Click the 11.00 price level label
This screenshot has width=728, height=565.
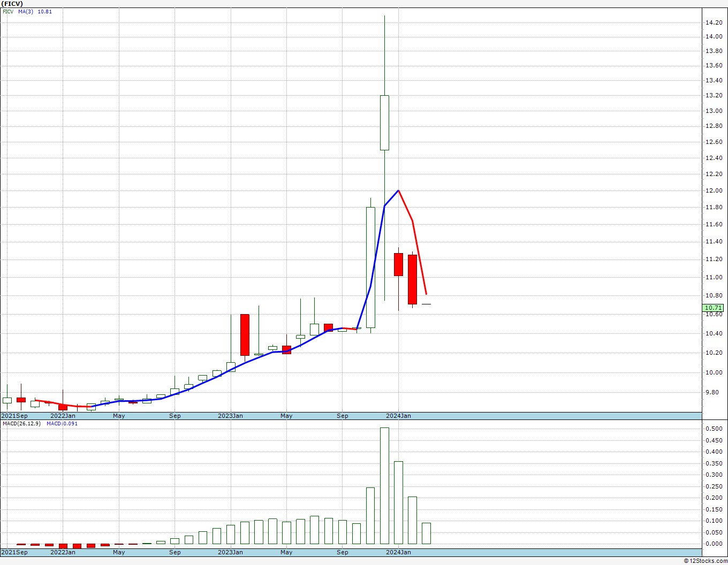click(x=714, y=278)
